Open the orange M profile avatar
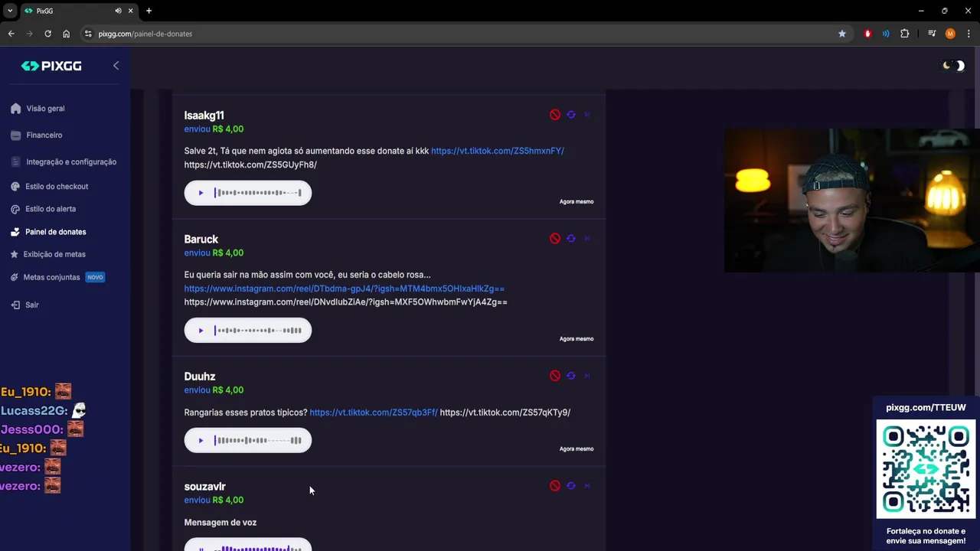 click(950, 34)
